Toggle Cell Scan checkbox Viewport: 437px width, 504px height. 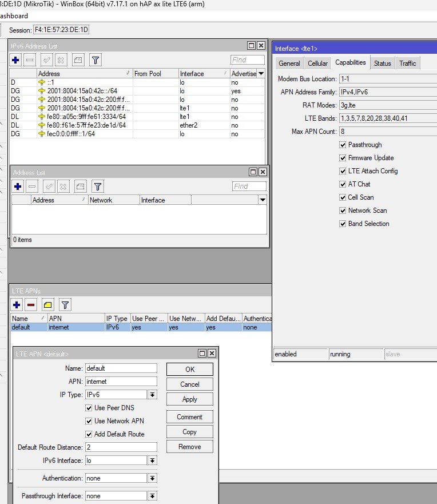[x=343, y=197]
